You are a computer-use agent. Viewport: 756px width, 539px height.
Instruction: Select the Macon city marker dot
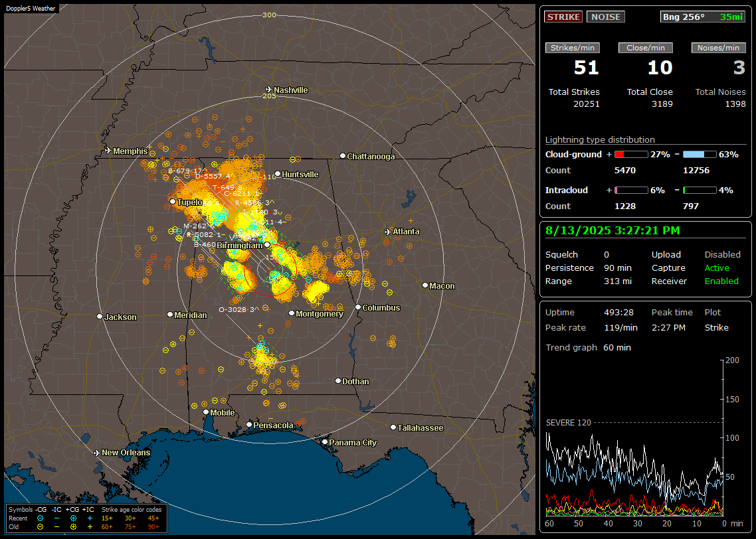pos(425,285)
